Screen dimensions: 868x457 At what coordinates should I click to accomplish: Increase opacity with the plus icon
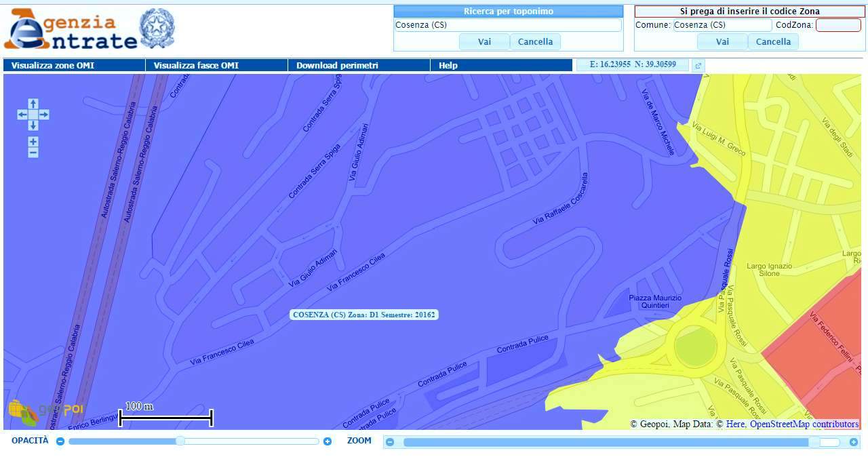[328, 441]
